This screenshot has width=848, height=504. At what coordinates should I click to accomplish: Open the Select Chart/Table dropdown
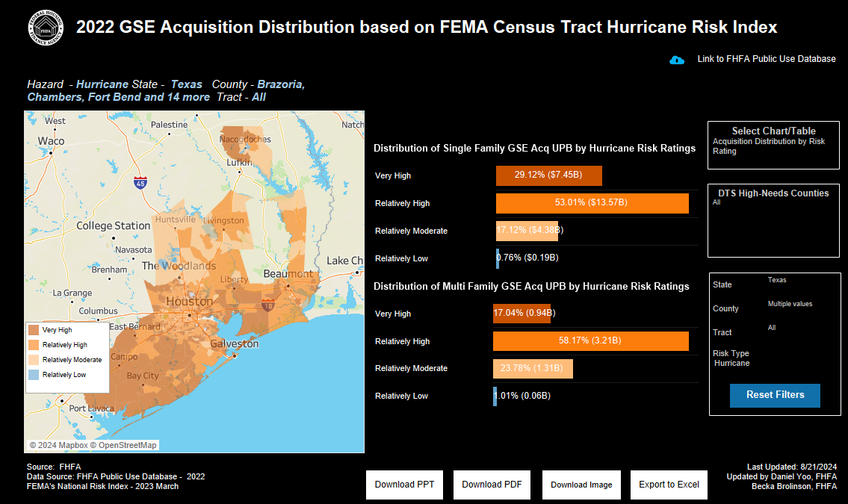(773, 145)
